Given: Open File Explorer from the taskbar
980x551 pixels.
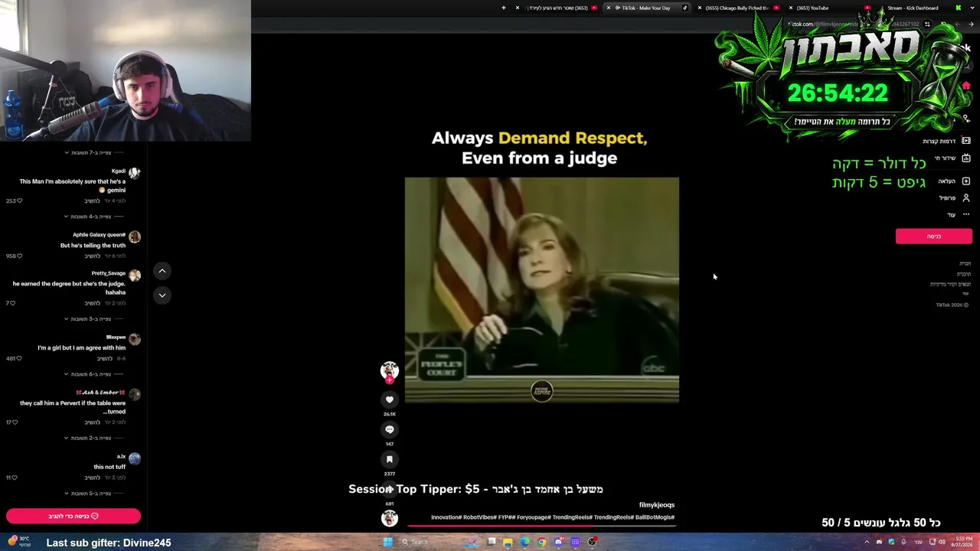Looking at the screenshot, I should pos(508,542).
